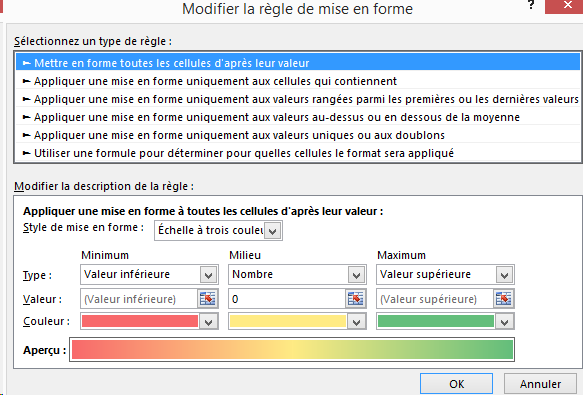Viewport: 583px width, 395px height.
Task: Select rule for valeurs uniques ou doublons
Action: pos(298,135)
